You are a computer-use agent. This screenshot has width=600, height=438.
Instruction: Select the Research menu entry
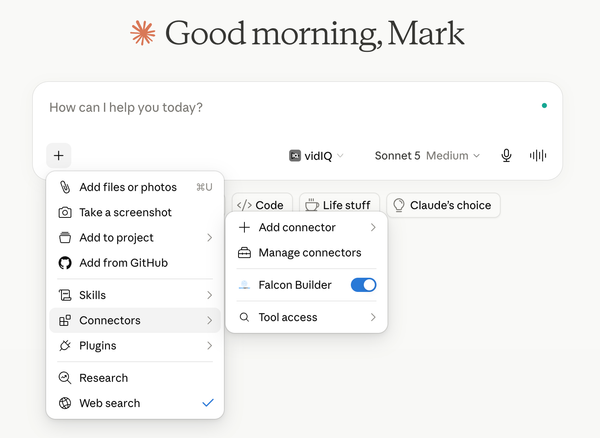[x=135, y=378]
